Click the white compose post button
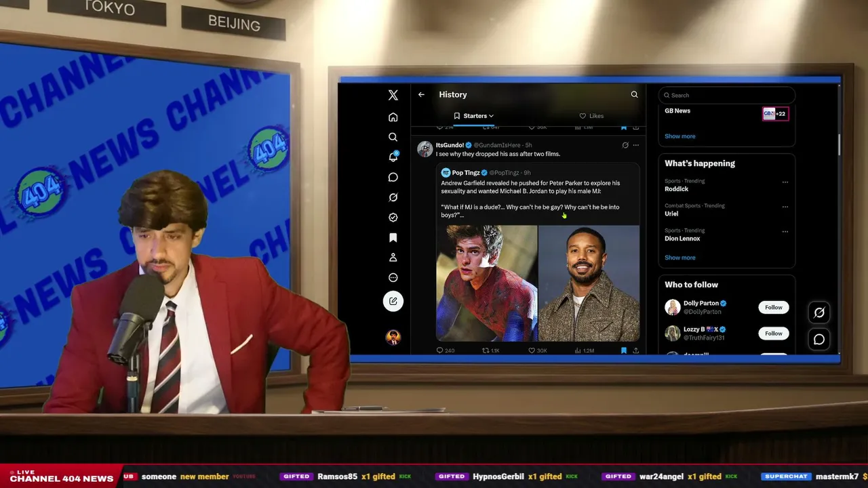The width and height of the screenshot is (868, 488). [x=393, y=301]
